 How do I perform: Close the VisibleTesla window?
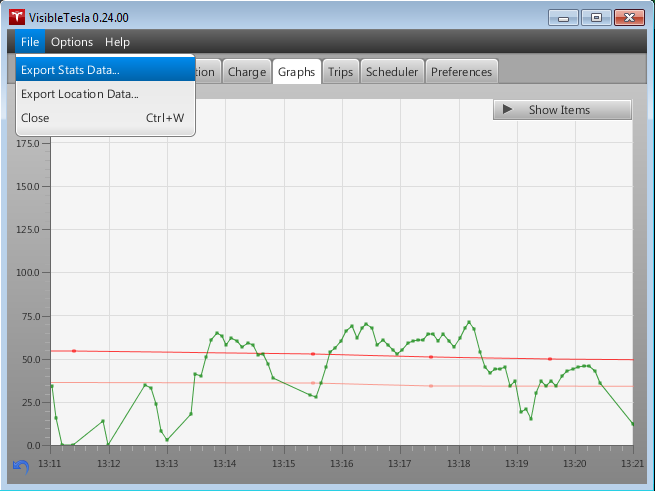coord(630,18)
